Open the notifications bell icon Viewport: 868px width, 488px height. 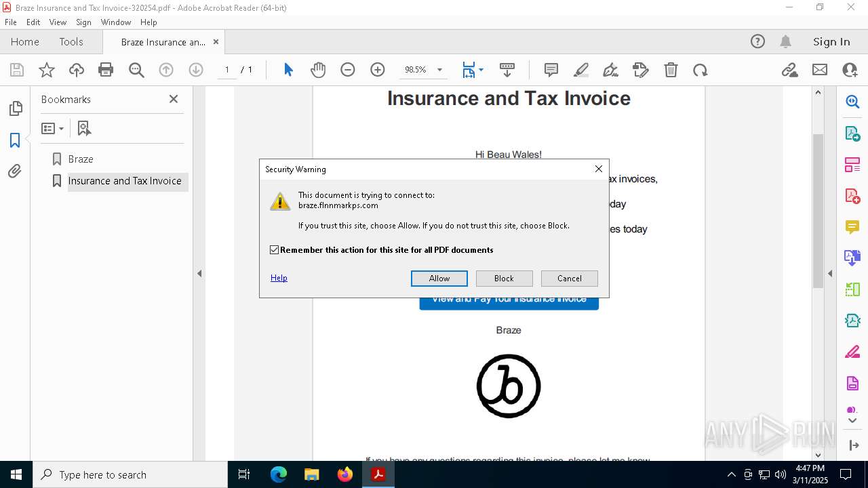[x=785, y=42]
